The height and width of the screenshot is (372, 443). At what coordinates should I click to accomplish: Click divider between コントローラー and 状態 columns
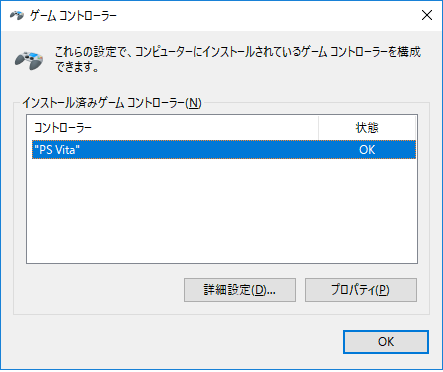point(318,128)
